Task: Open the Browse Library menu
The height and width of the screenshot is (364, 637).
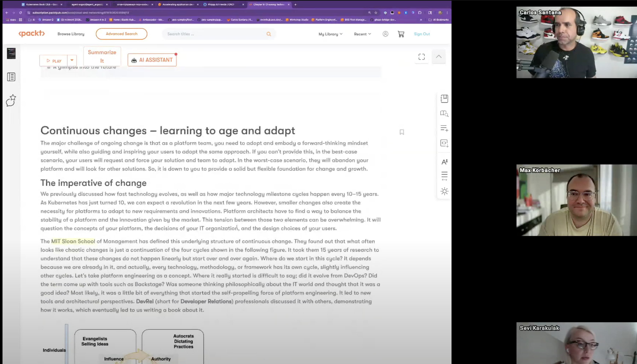Action: (x=71, y=34)
